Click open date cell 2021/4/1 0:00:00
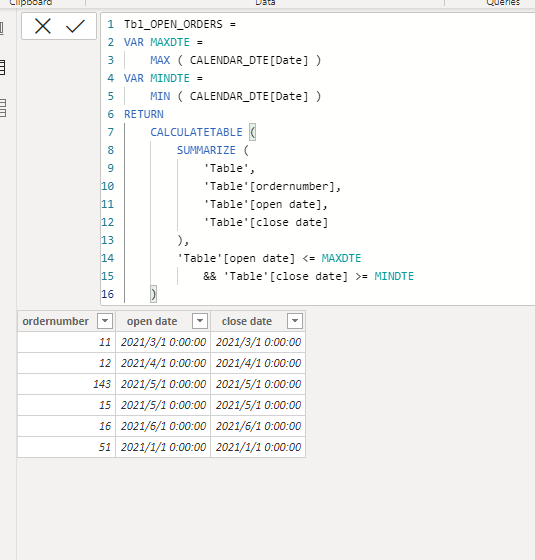Screen dimensions: 535x560 [163, 363]
